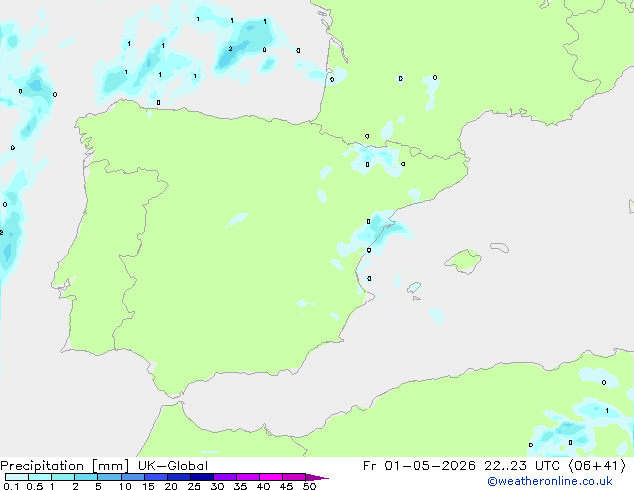Select the 0.5–1 mm legend color box

[40, 477]
